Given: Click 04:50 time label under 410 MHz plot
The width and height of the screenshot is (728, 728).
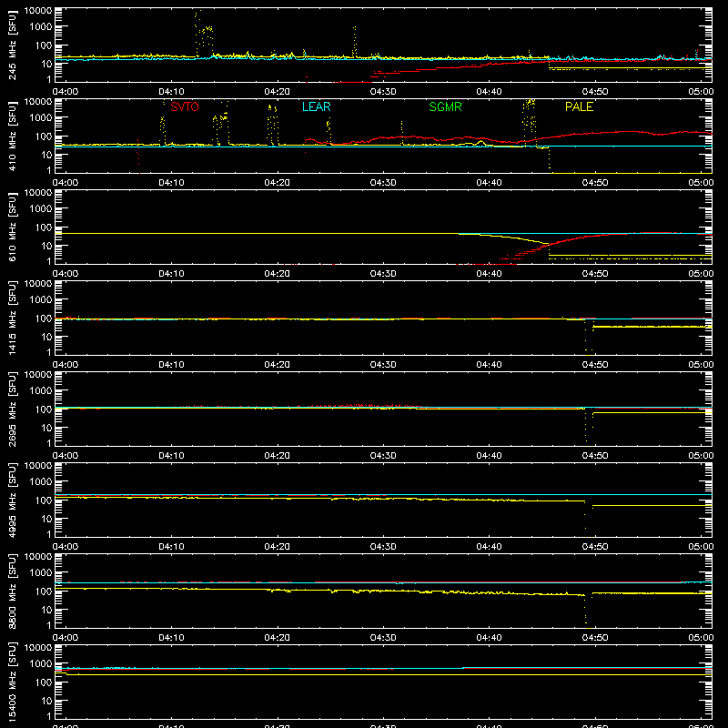Looking at the screenshot, I should point(595,183).
